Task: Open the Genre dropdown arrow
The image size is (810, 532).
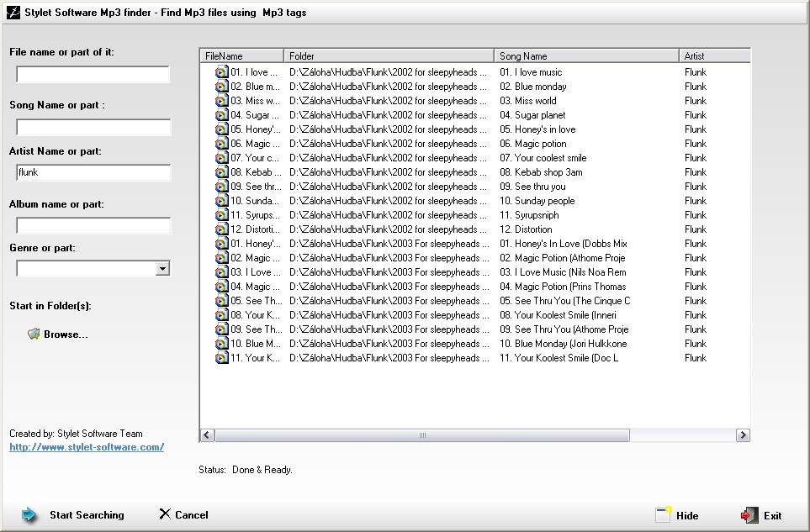Action: [x=162, y=268]
